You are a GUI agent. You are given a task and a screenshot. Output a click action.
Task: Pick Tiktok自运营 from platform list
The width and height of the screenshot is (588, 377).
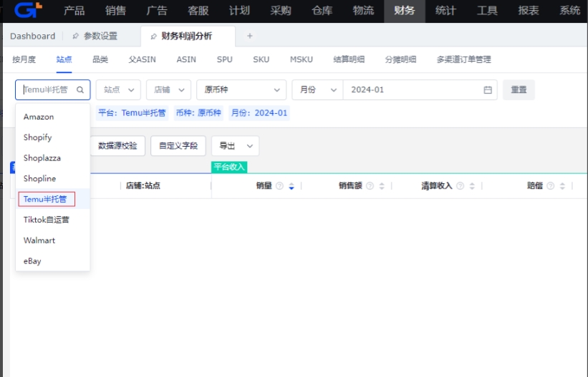pos(52,220)
